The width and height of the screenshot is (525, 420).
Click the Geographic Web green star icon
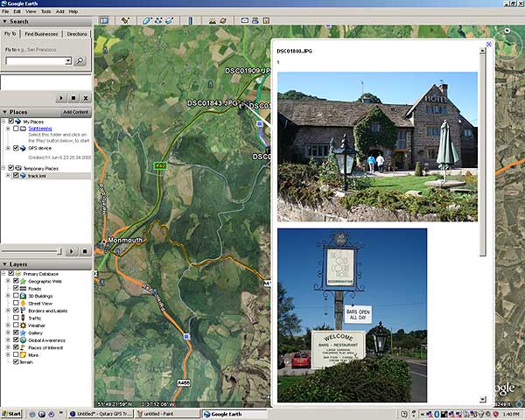coord(23,282)
